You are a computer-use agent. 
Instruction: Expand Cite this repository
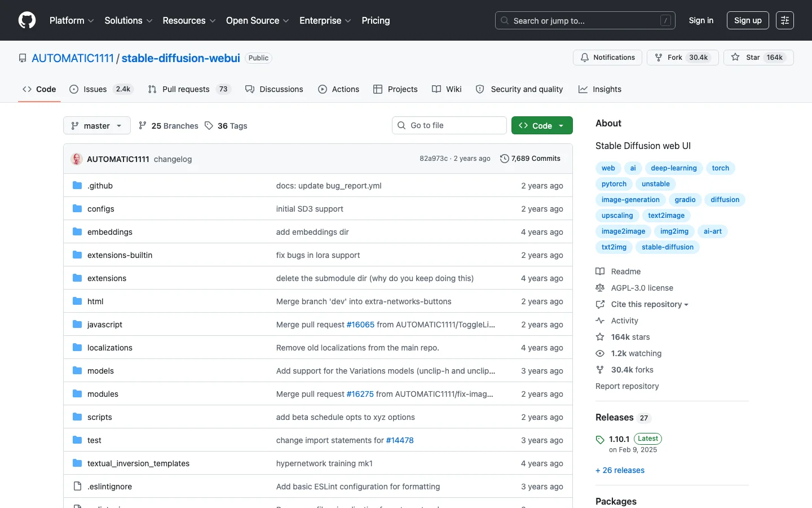pyautogui.click(x=650, y=304)
